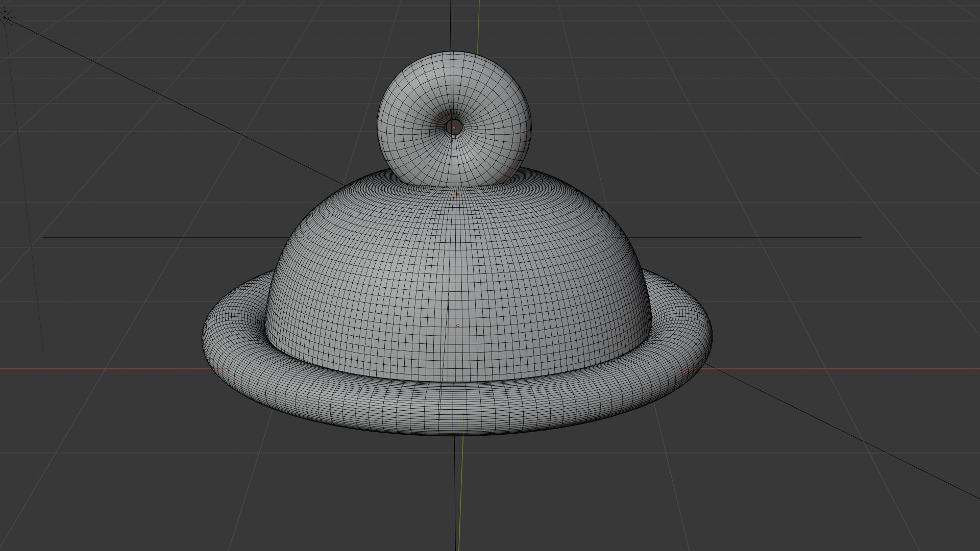The width and height of the screenshot is (980, 551).
Task: Click the light-orange origin dot on dome front
Action: click(x=458, y=325)
